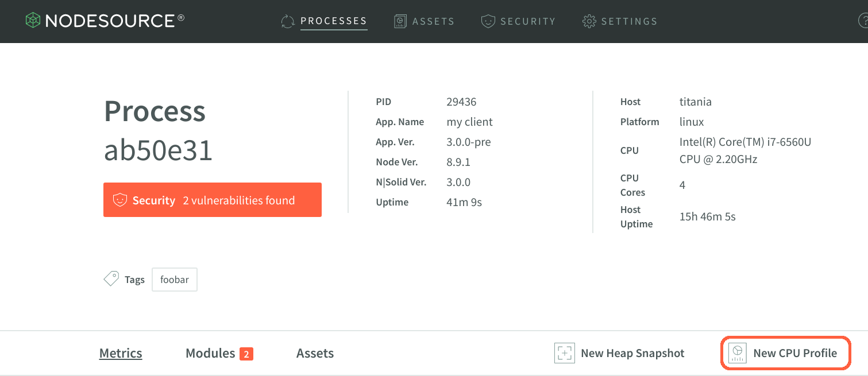This screenshot has width=868, height=376.
Task: Click the '2 vulnerabilities found' banner
Action: coord(238,200)
